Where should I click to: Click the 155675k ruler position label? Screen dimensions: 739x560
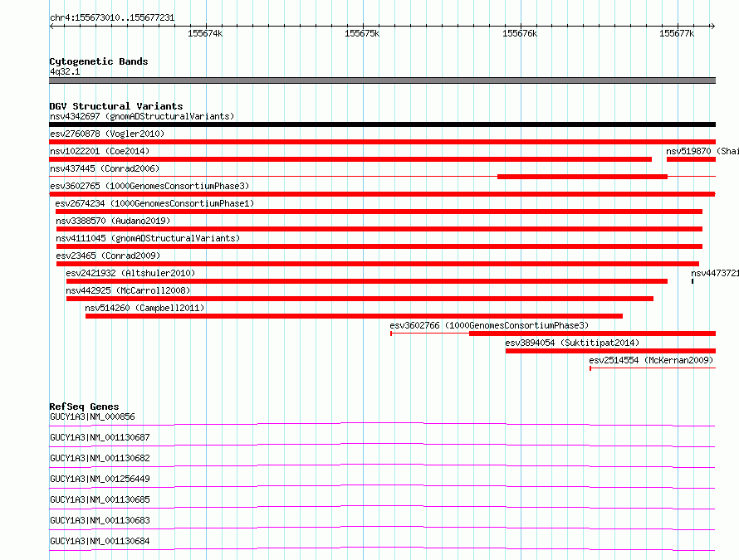[362, 33]
